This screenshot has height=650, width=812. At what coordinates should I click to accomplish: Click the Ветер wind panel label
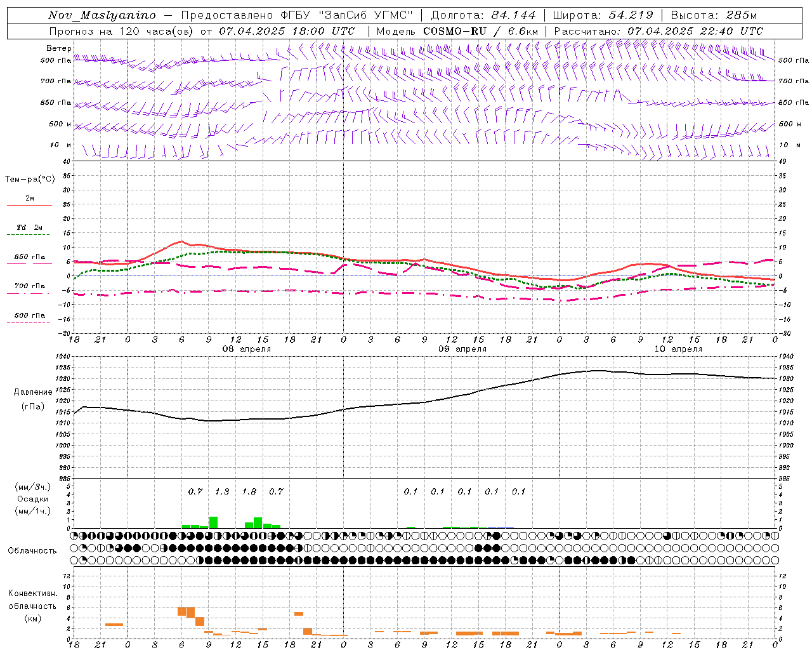[58, 48]
